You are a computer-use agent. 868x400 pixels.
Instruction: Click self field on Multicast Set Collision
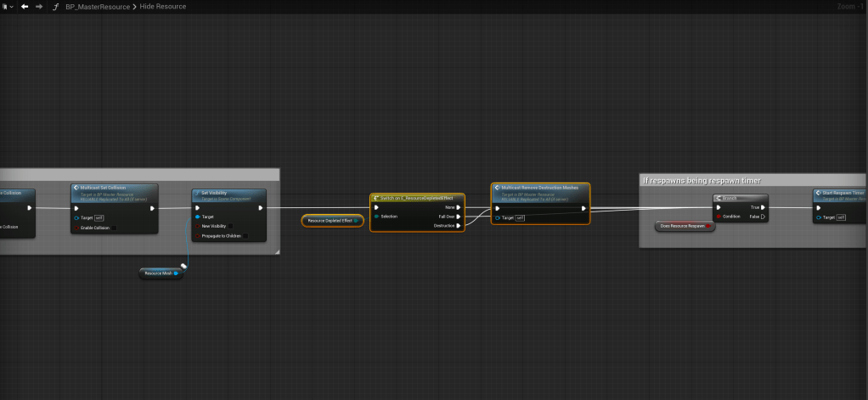tap(99, 218)
